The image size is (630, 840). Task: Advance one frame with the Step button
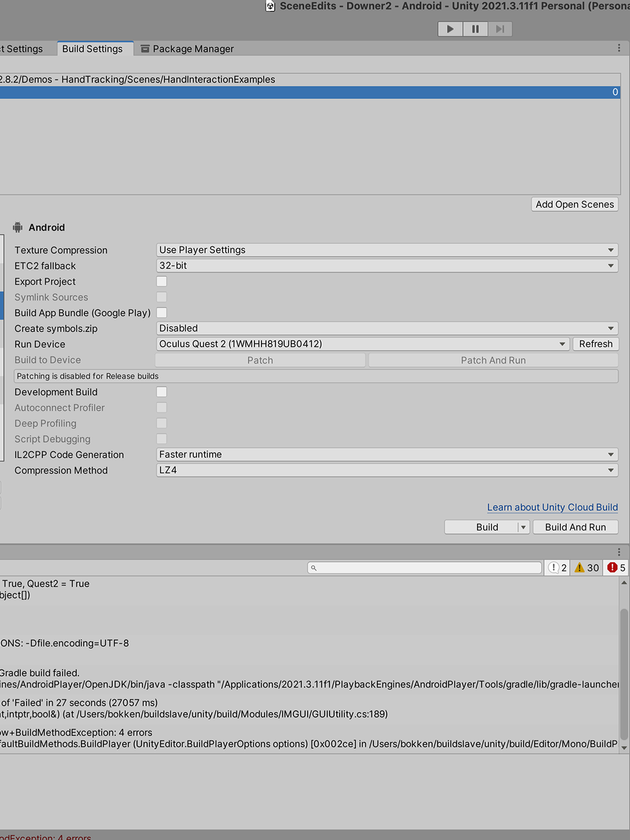[x=500, y=29]
